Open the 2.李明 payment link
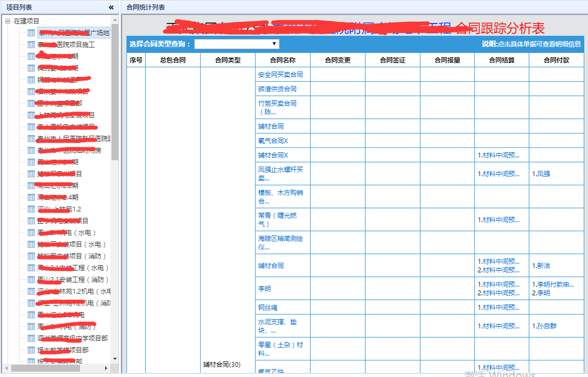 [541, 293]
